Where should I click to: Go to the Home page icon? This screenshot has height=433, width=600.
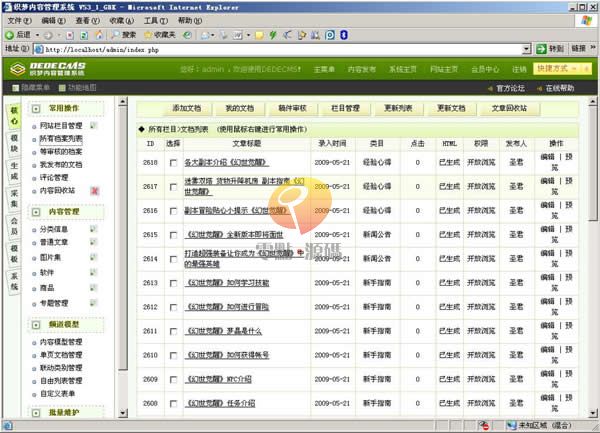pyautogui.click(x=99, y=35)
